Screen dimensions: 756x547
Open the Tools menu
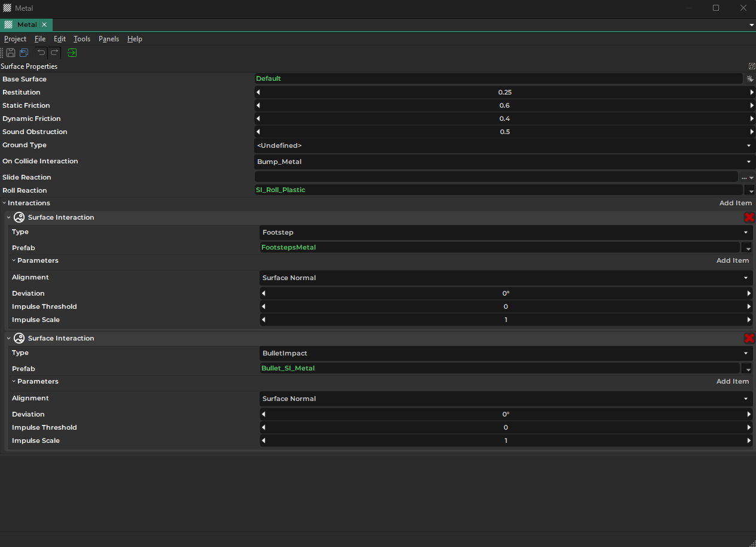(x=82, y=38)
